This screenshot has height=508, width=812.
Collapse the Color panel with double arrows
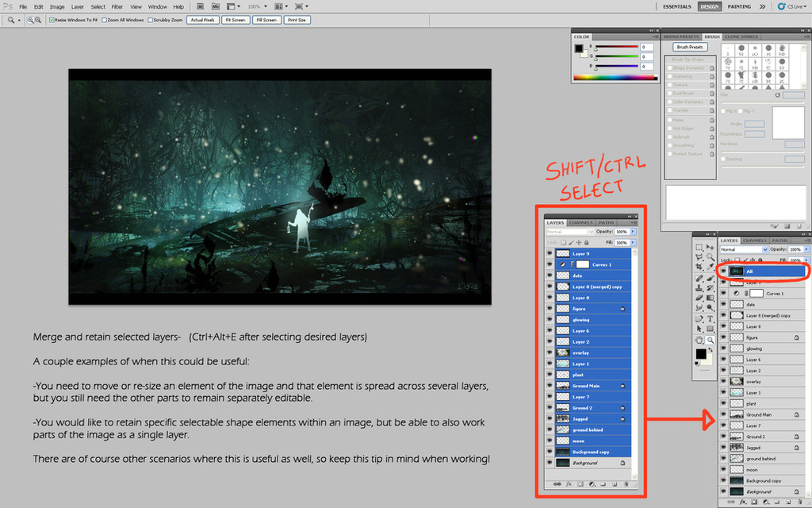(x=652, y=31)
